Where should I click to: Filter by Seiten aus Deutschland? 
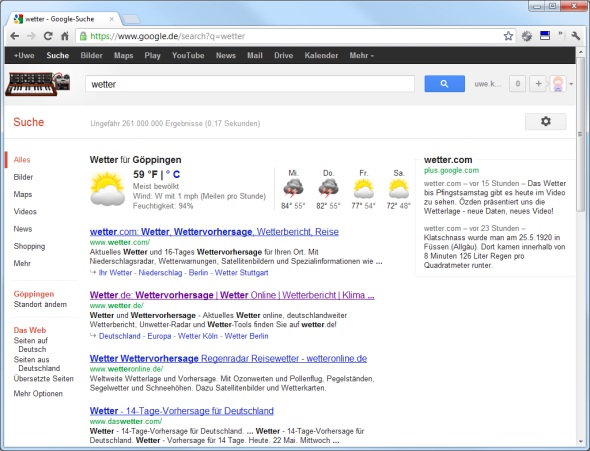point(36,364)
